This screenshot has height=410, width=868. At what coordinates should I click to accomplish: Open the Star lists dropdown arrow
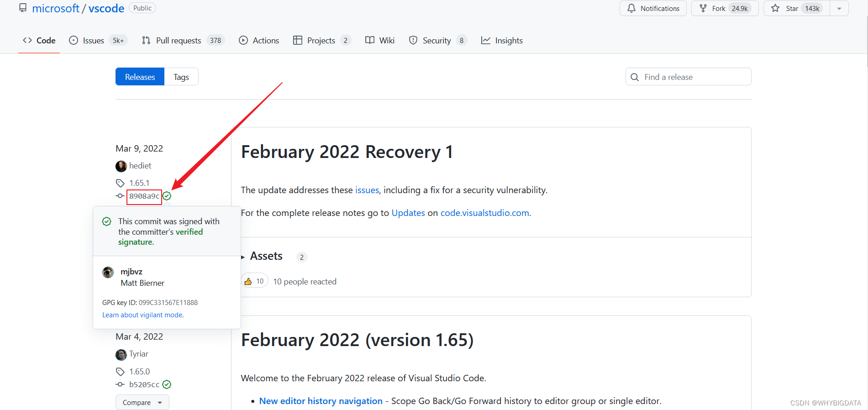(839, 8)
